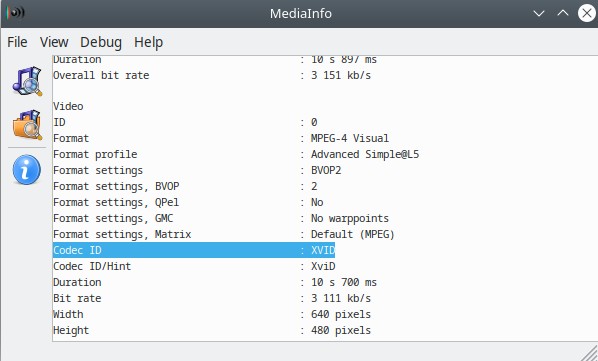Open the blue About info icon
This screenshot has width=598, height=361.
(27, 170)
